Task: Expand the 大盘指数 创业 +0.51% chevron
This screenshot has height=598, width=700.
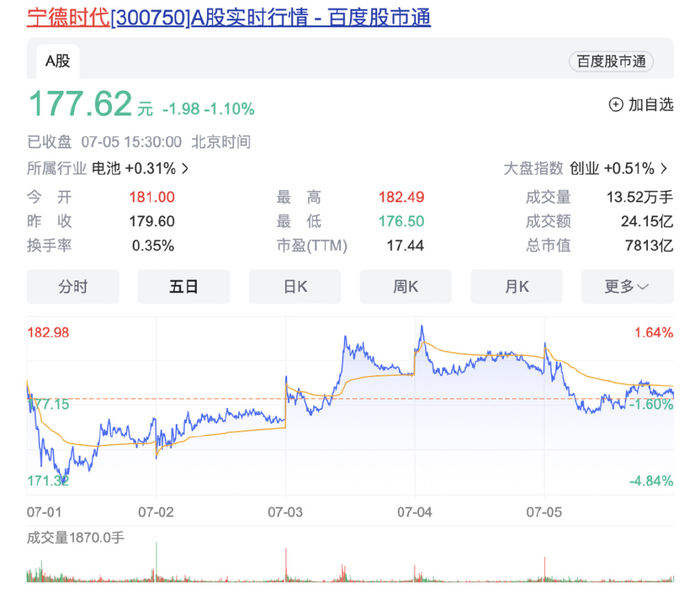Action: [664, 169]
